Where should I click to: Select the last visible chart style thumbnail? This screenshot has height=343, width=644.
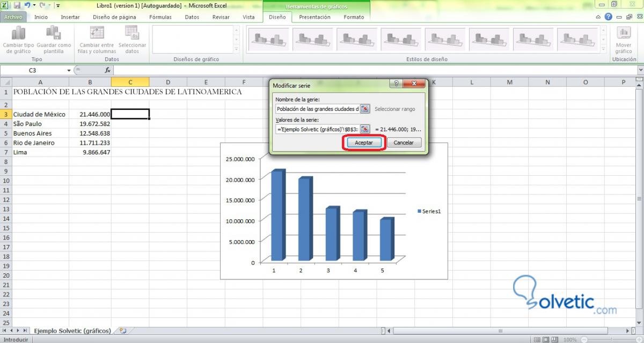(577, 39)
